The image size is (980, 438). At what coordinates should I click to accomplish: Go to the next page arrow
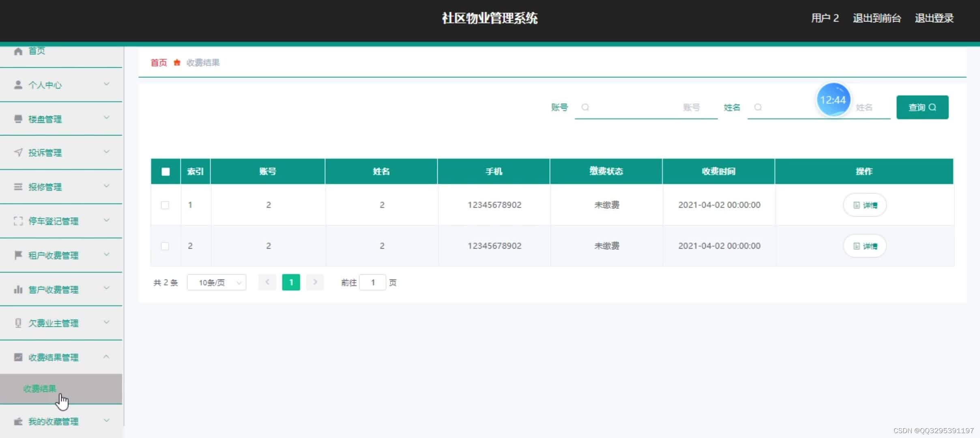[315, 282]
